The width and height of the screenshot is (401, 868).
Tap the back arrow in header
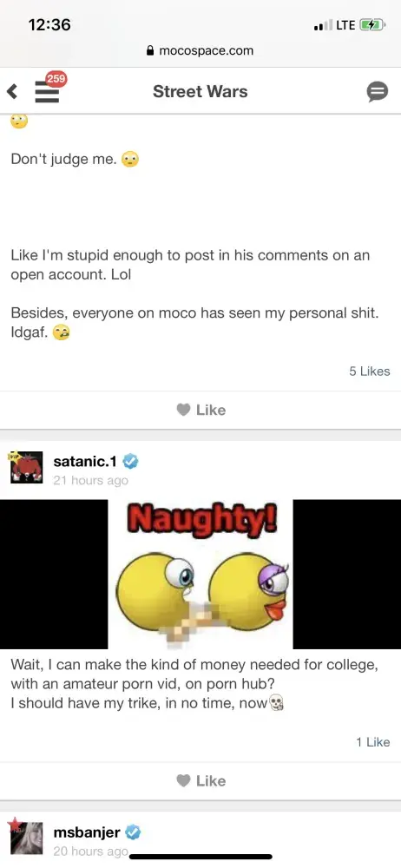11,91
